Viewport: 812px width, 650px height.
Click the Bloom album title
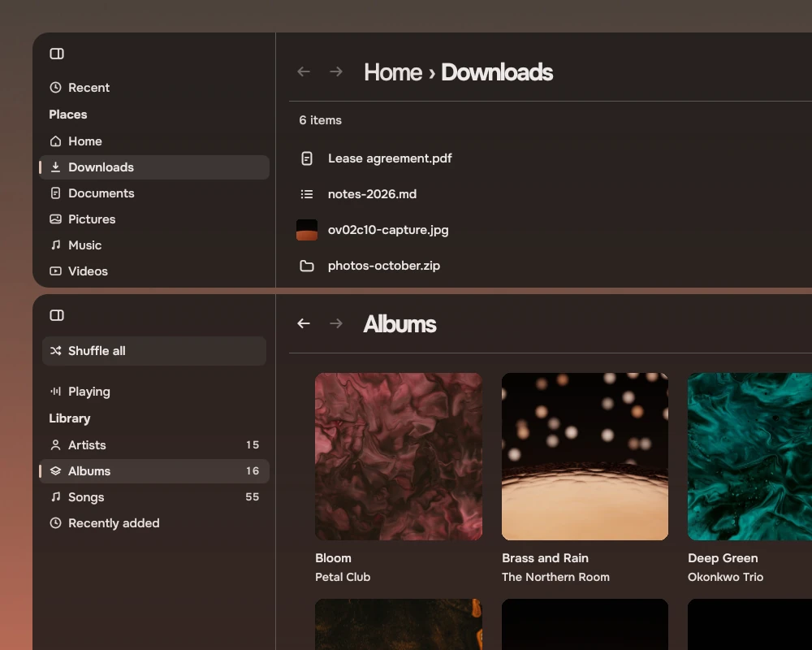(x=333, y=558)
